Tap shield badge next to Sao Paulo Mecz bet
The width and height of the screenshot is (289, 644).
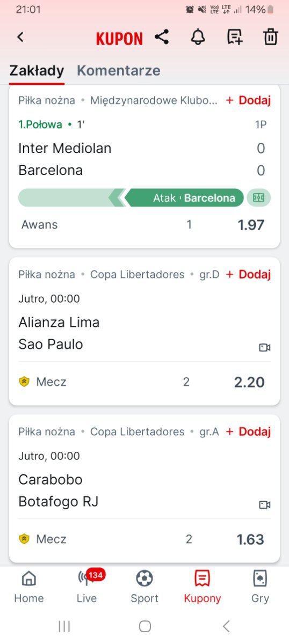[x=24, y=382]
